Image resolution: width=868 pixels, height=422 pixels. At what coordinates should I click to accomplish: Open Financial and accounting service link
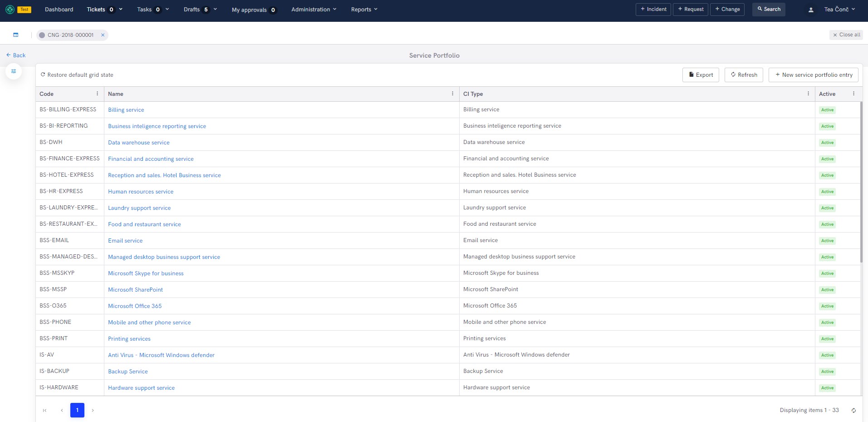point(151,159)
